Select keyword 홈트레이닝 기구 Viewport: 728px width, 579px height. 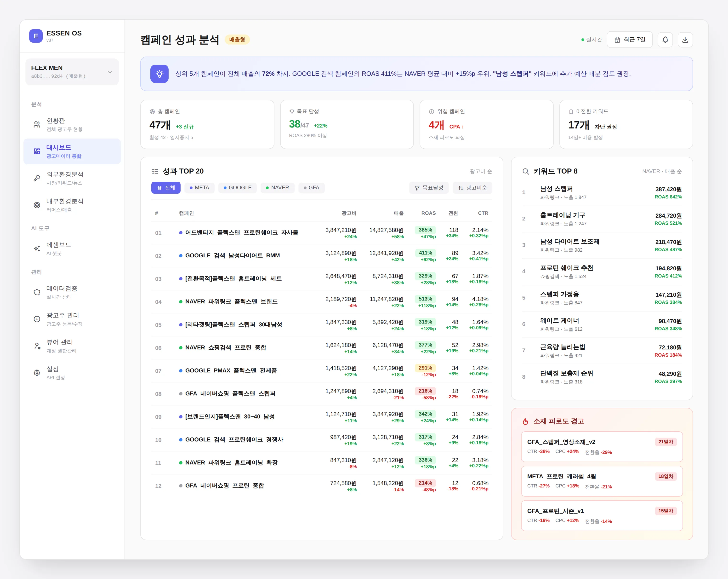click(x=602, y=219)
